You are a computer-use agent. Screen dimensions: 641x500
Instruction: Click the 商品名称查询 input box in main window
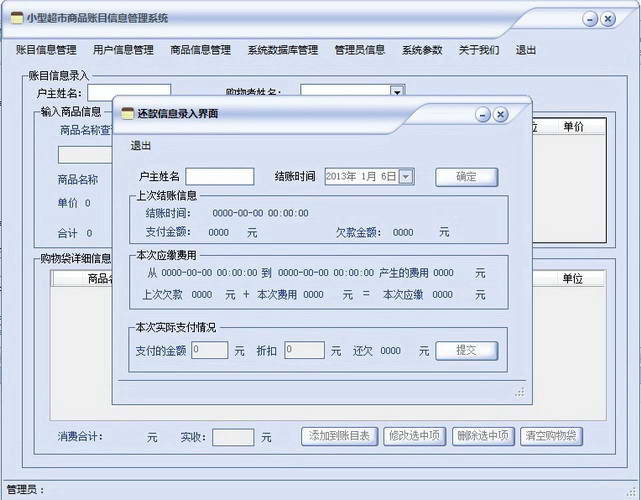click(85, 155)
